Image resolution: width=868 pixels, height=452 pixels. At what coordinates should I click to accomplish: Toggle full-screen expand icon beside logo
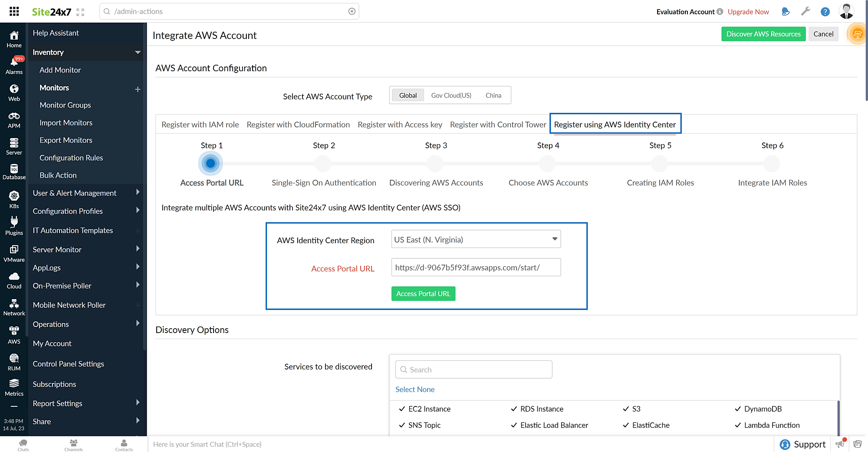point(80,12)
